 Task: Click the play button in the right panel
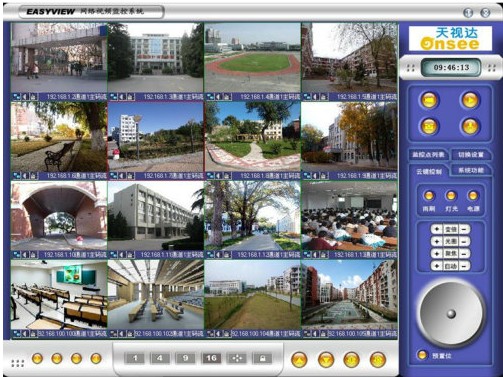pos(470,100)
